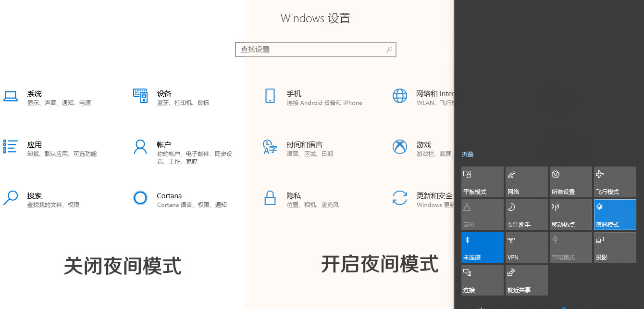Viewport: 644px width, 309px height.
Task: Click the 网络和 Internet globe icon
Action: pyautogui.click(x=400, y=96)
